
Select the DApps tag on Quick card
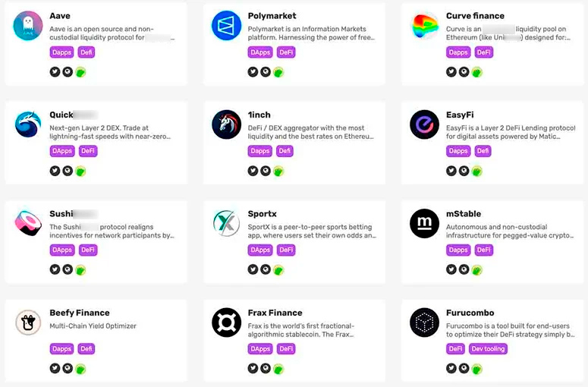tap(62, 151)
